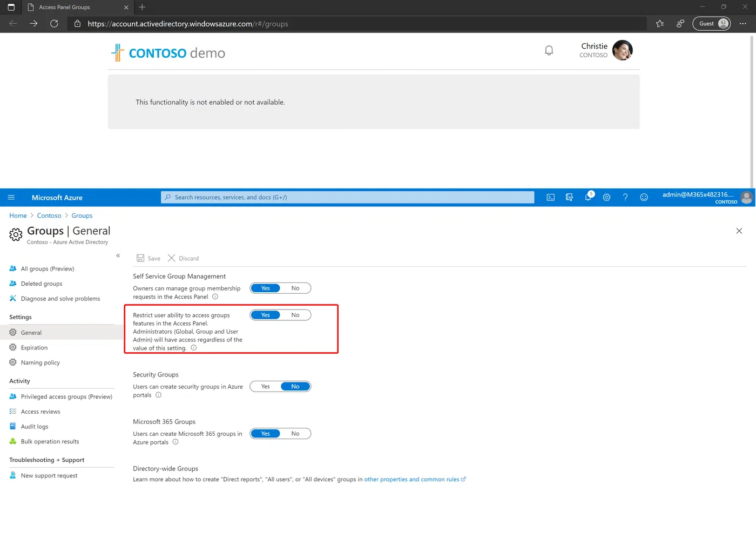Go to Home breadcrumb link
This screenshot has height=539, width=756.
pyautogui.click(x=18, y=215)
